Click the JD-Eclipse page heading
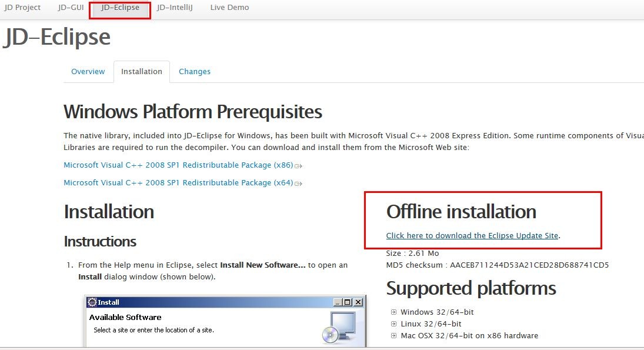Image resolution: width=644 pixels, height=350 pixels. (56, 38)
